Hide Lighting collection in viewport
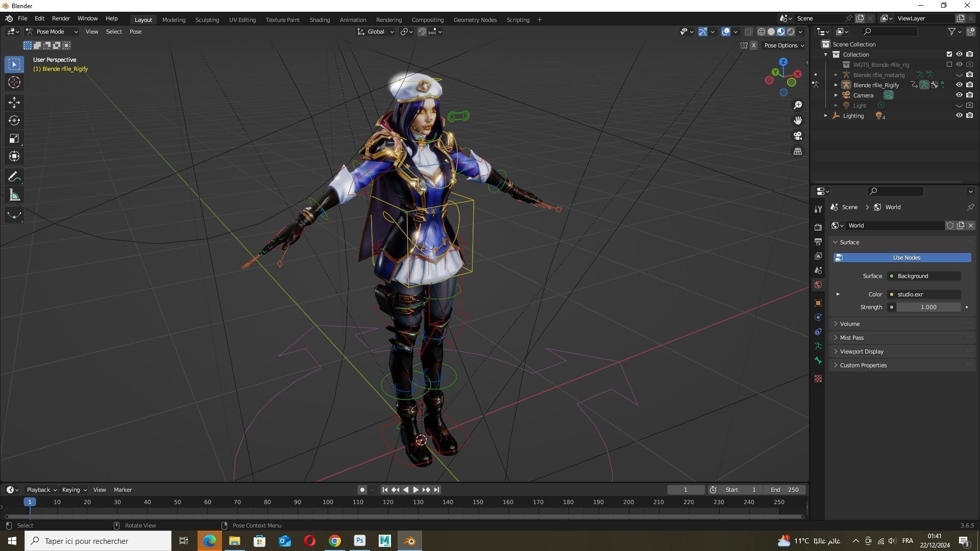This screenshot has width=980, height=551. click(959, 115)
